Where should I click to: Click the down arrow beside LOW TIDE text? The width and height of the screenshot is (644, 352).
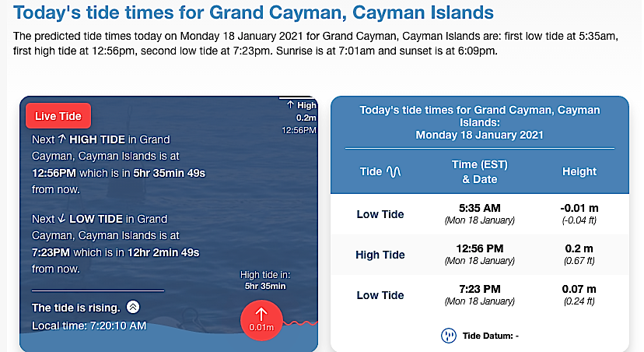[62, 219]
